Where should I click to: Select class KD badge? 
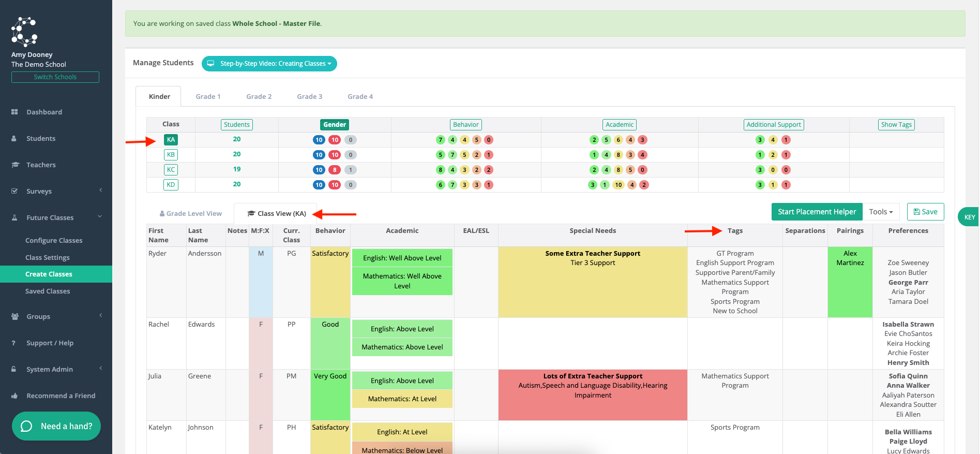[x=171, y=185]
